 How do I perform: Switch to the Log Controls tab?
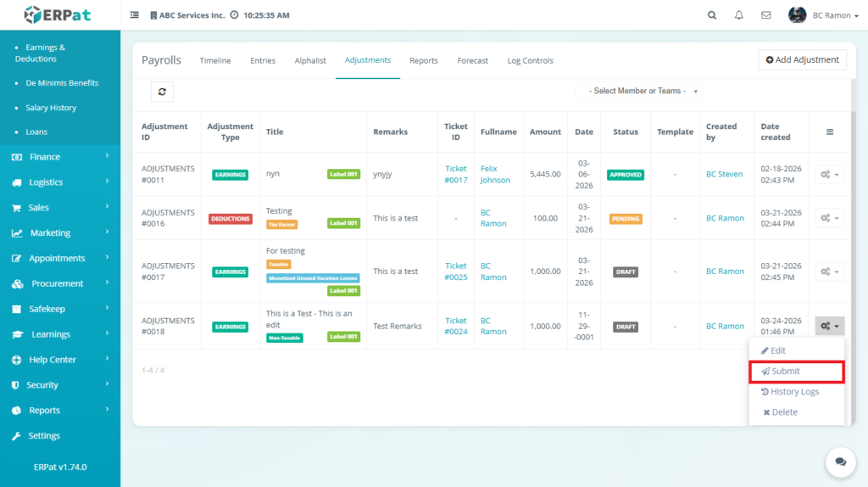click(530, 61)
